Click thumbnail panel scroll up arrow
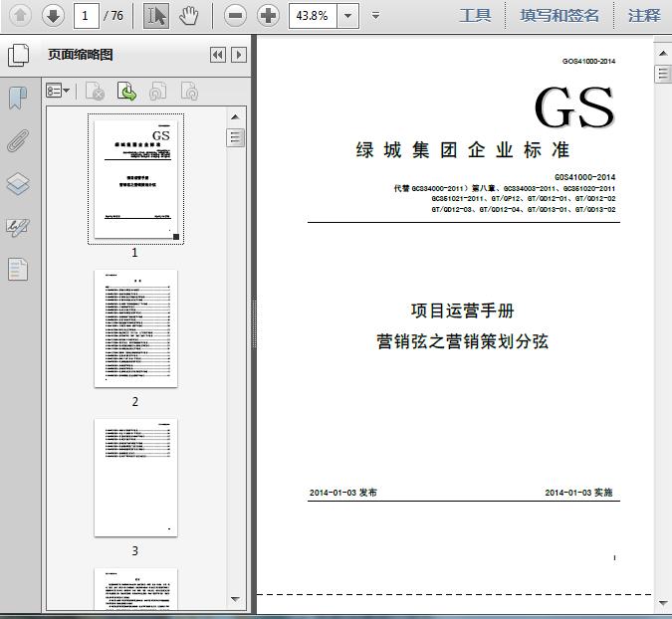 (x=235, y=117)
